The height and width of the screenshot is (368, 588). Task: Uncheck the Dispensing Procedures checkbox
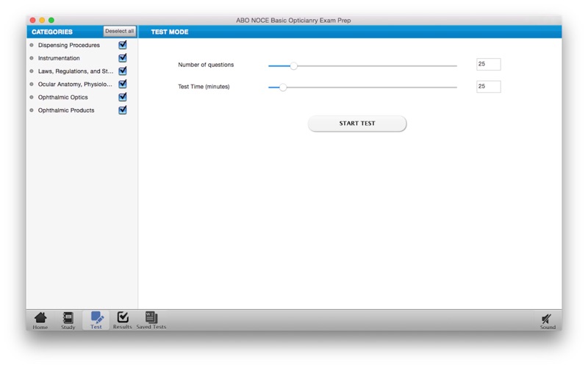[x=123, y=45]
